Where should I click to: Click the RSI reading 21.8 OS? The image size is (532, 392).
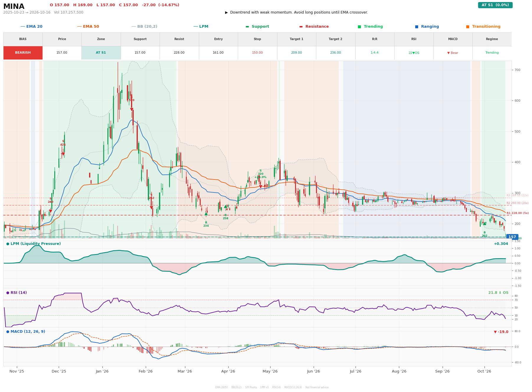[x=498, y=293]
